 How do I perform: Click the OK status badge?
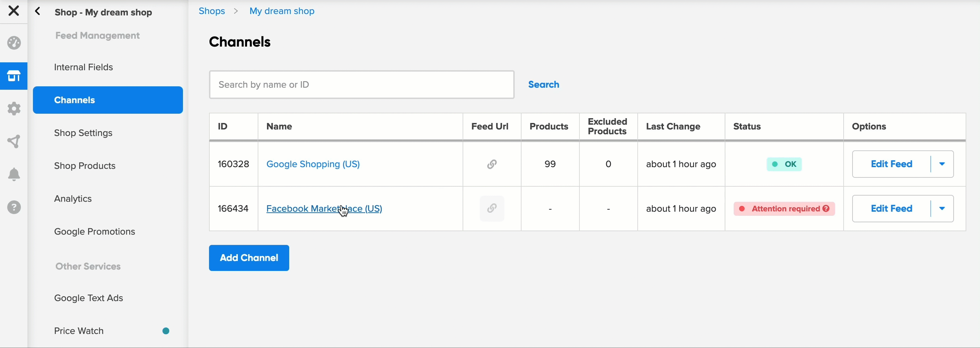click(784, 164)
